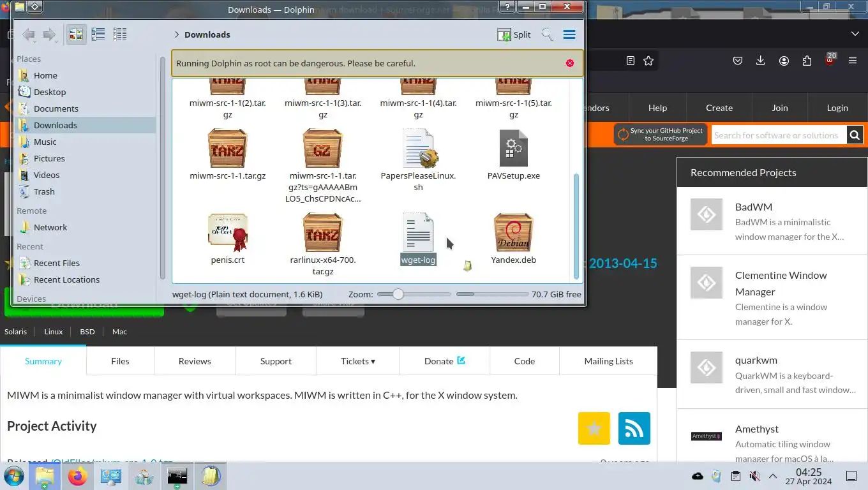868x490 pixels.
Task: Select Yandex.deb package icon
Action: click(514, 232)
